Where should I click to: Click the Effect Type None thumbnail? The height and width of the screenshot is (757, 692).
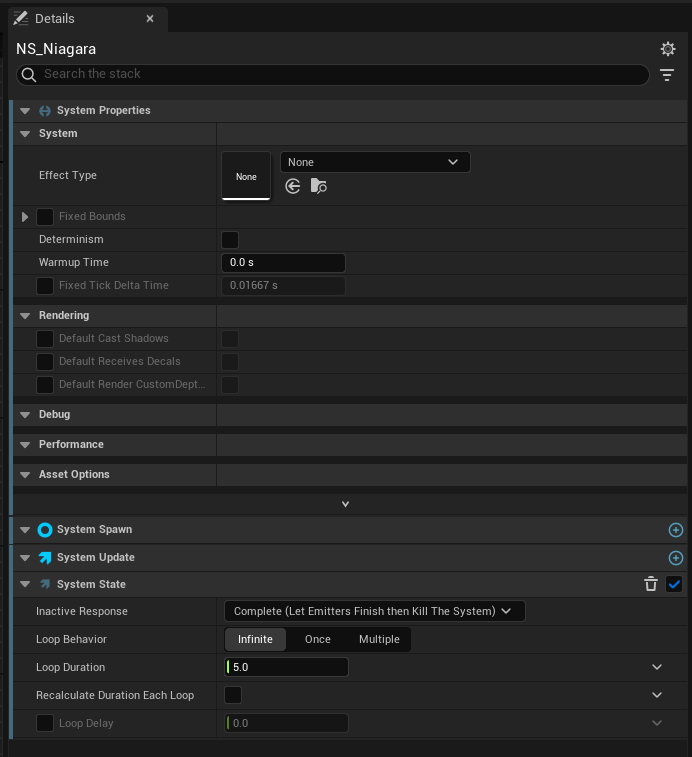point(246,176)
